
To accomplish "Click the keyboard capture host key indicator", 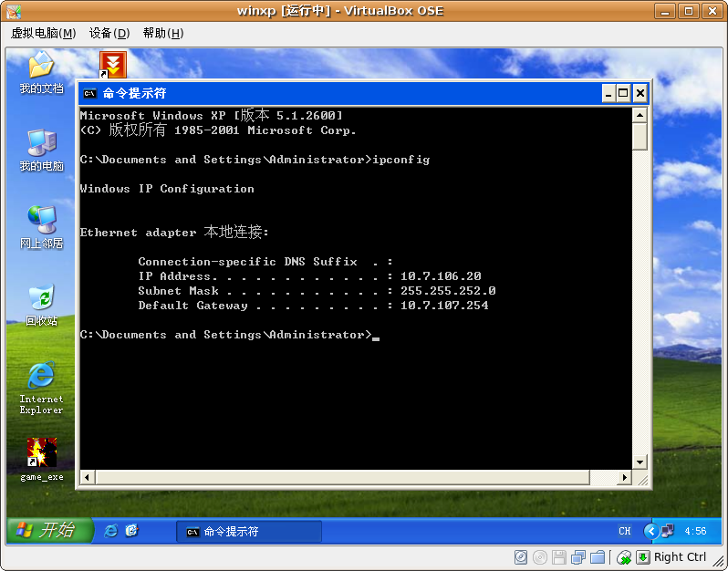I will click(x=643, y=557).
